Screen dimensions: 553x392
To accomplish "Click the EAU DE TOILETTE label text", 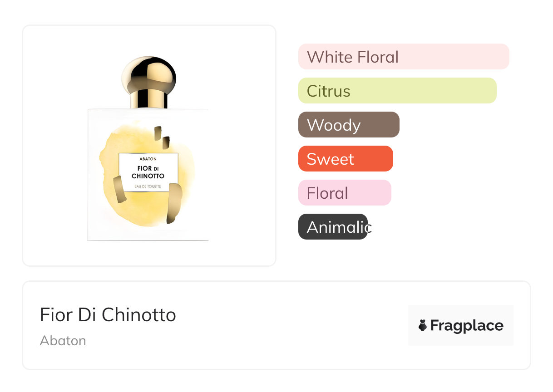I will tap(148, 187).
